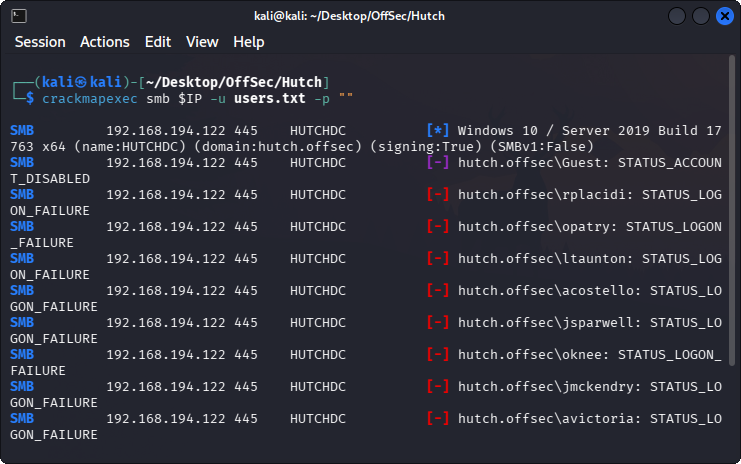Open the View menu

click(202, 42)
